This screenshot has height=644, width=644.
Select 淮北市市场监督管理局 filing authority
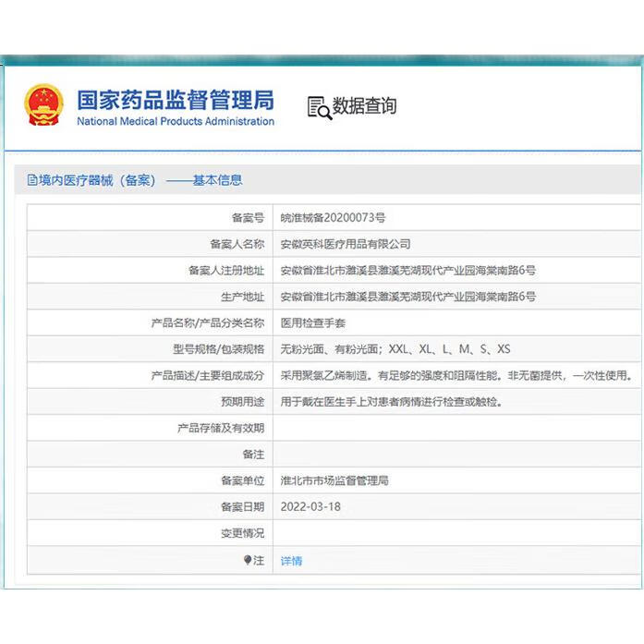334,480
